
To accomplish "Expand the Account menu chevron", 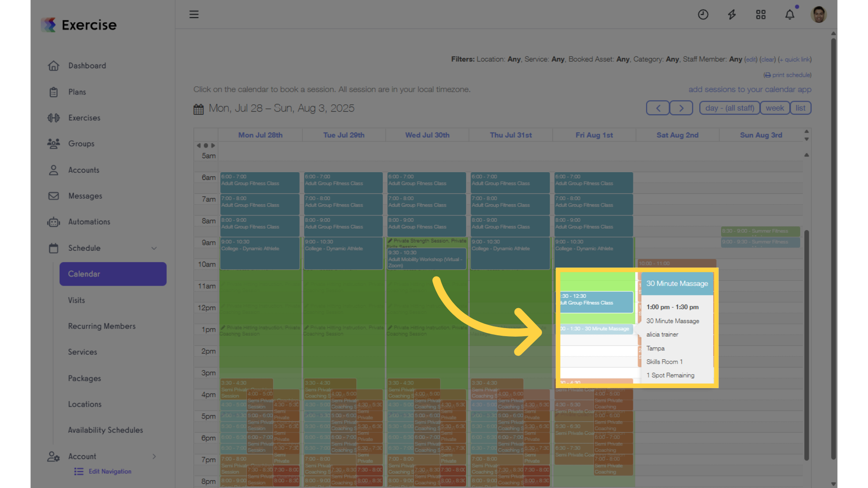I will [154, 456].
